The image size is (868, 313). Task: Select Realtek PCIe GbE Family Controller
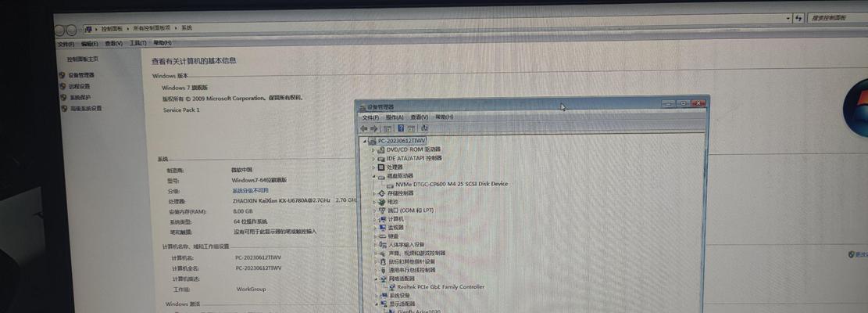coord(441,287)
